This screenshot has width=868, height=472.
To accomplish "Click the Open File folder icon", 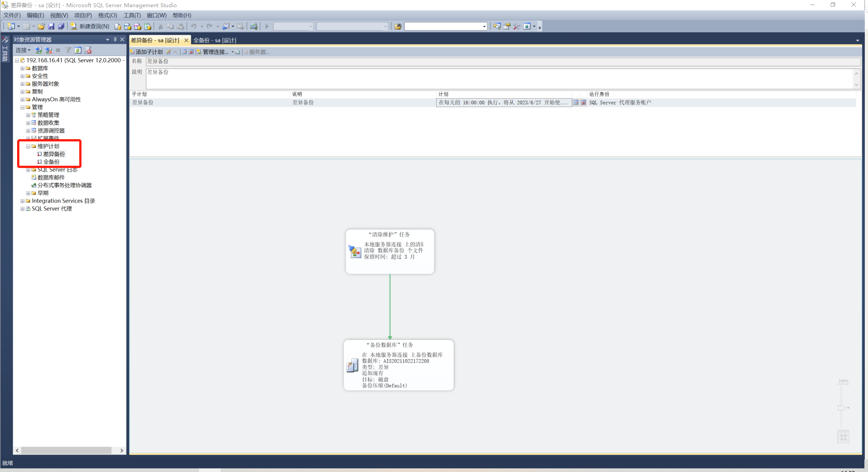I will (x=41, y=27).
